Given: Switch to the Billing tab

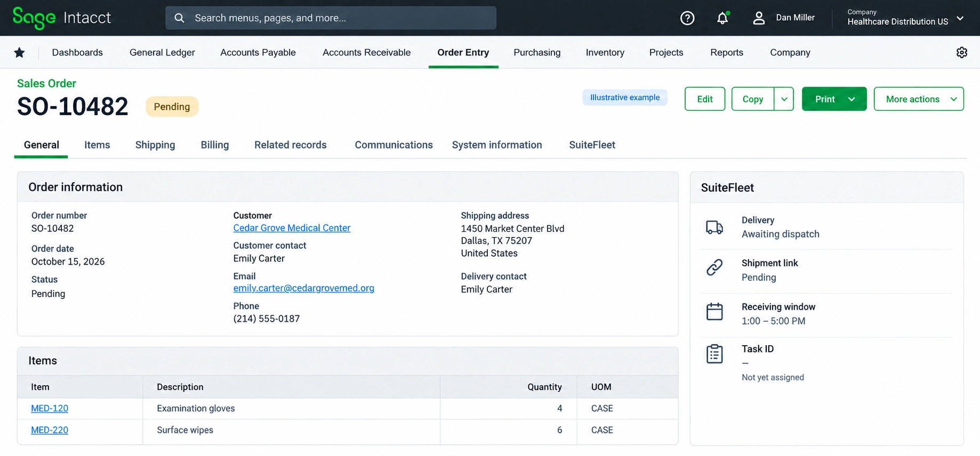Looking at the screenshot, I should pyautogui.click(x=215, y=145).
